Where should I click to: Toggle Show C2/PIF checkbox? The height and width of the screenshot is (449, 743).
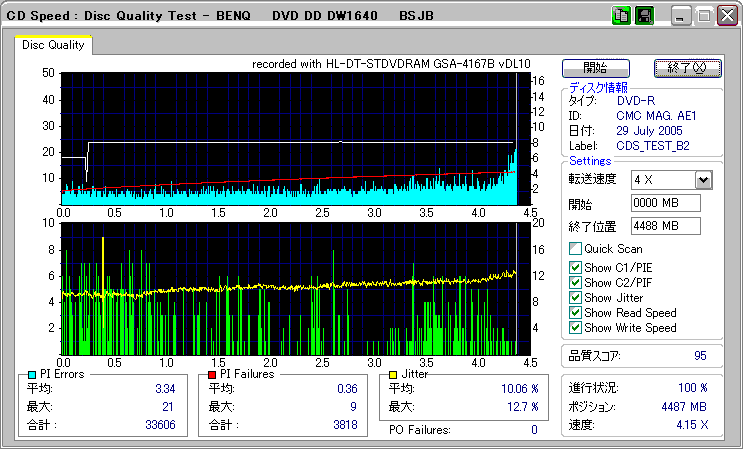coord(575,282)
